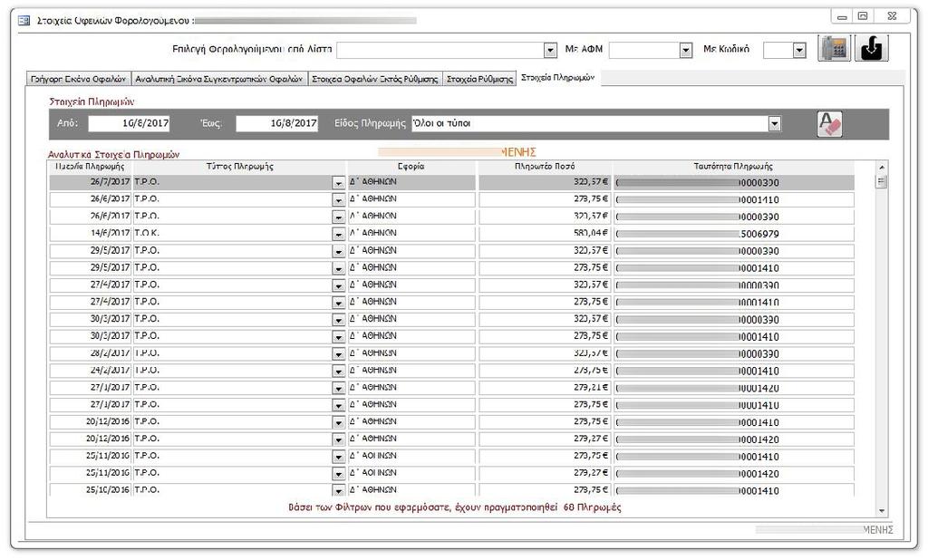This screenshot has width=928, height=560.
Task: Switch to Γρήγορη Εικόνα Οφειλών tab
Action: 78,79
